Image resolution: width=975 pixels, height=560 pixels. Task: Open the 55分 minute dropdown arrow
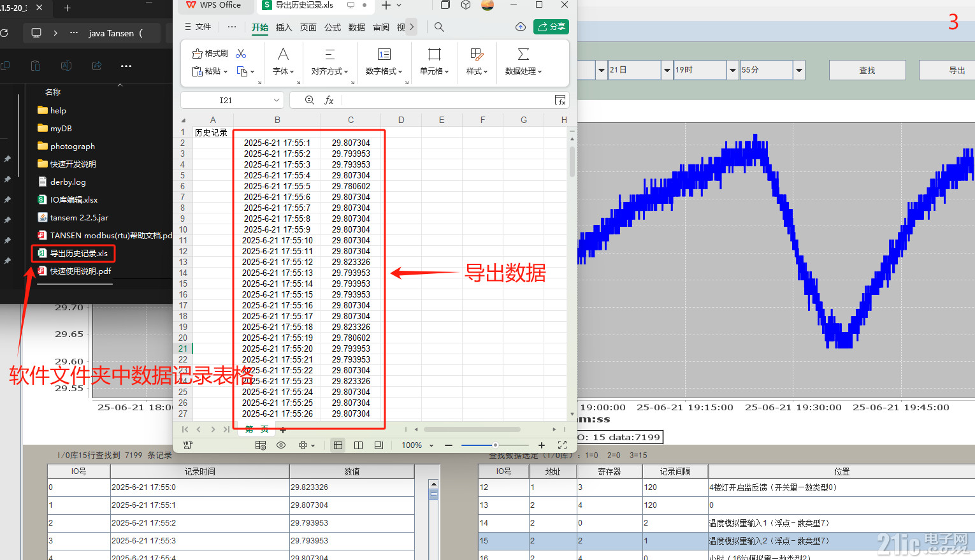(x=799, y=70)
